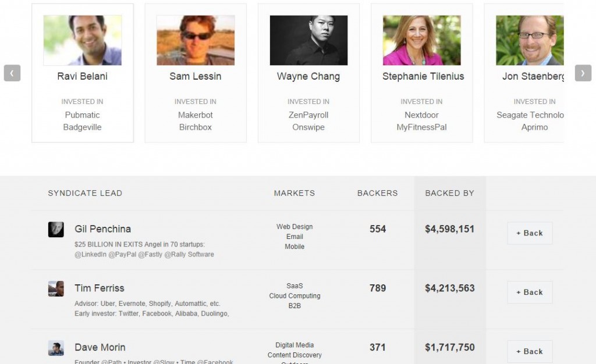
Task: Click Digital Media market for Dave Morin
Action: (295, 345)
